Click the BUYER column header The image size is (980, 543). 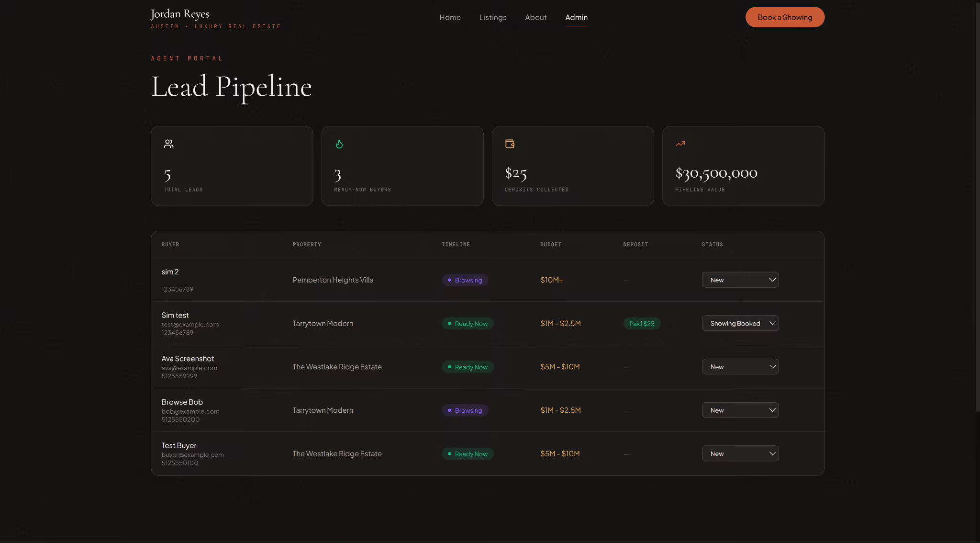pos(170,245)
